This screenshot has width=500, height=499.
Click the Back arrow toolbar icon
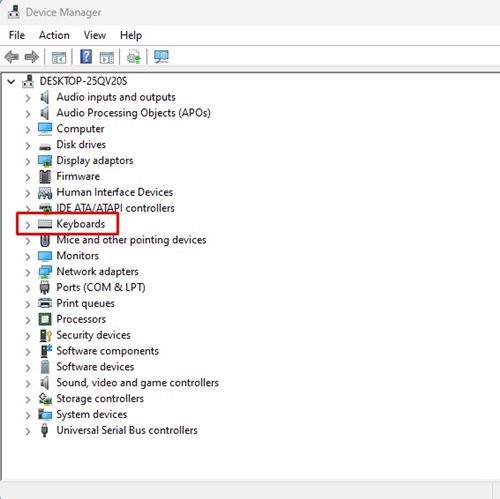point(12,57)
